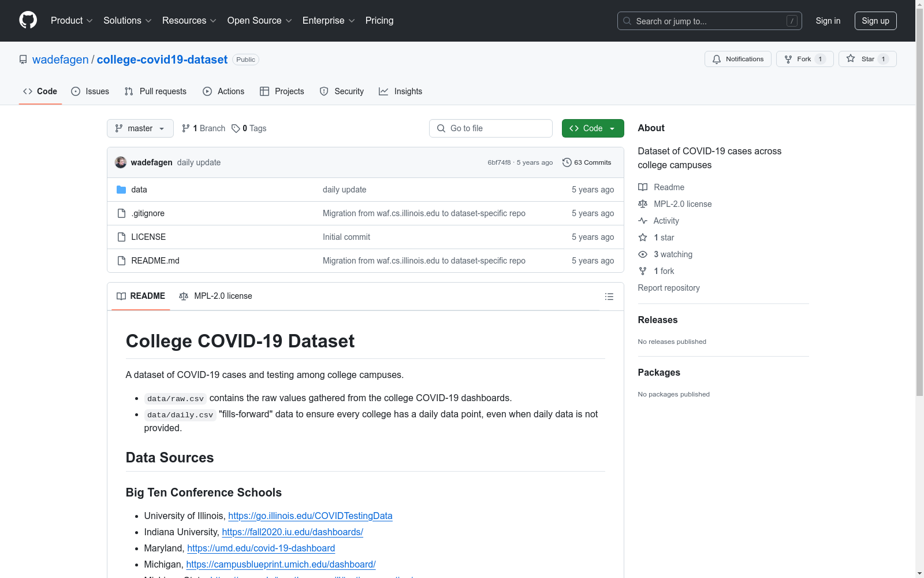Viewport: 924px width, 578px height.
Task: Click the .gitignore file icon
Action: [x=121, y=213]
